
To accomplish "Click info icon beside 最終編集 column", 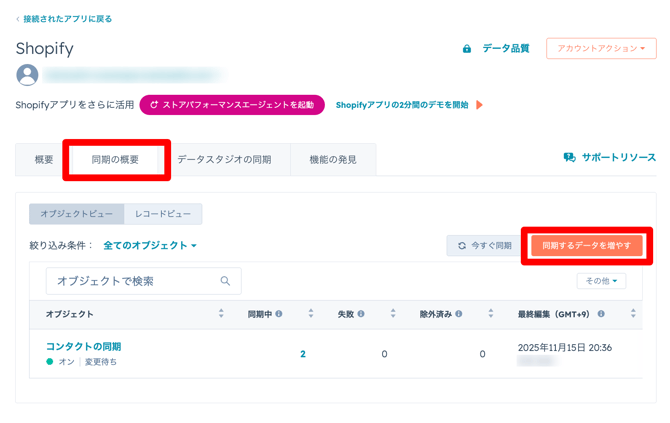I will click(x=601, y=314).
